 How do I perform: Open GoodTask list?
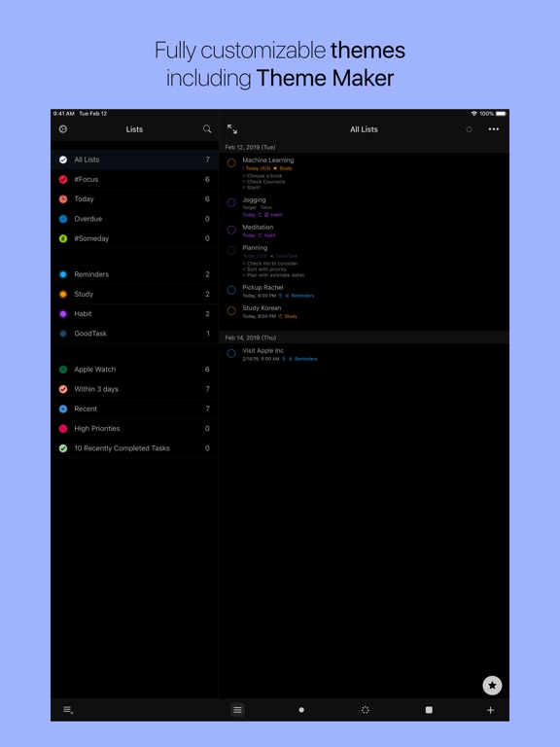135,334
